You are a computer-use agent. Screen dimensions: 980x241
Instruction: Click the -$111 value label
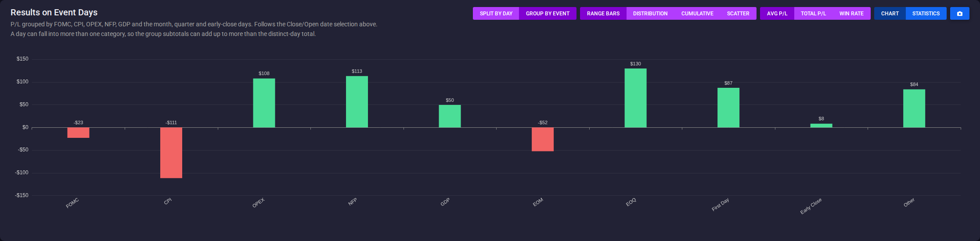coord(171,122)
